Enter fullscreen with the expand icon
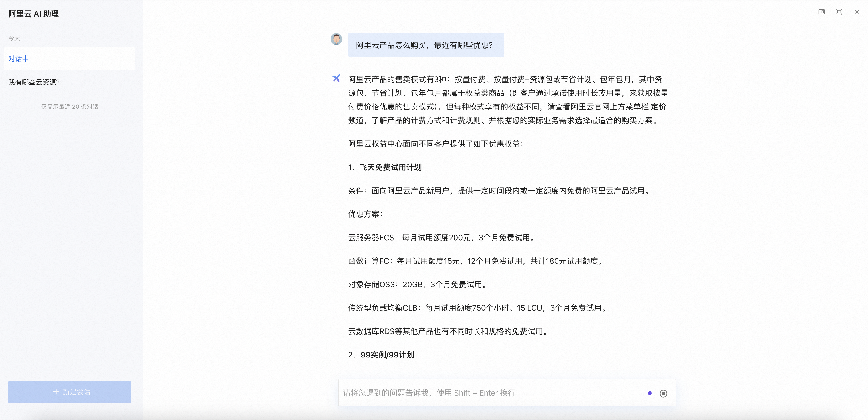The height and width of the screenshot is (420, 868). (x=839, y=12)
